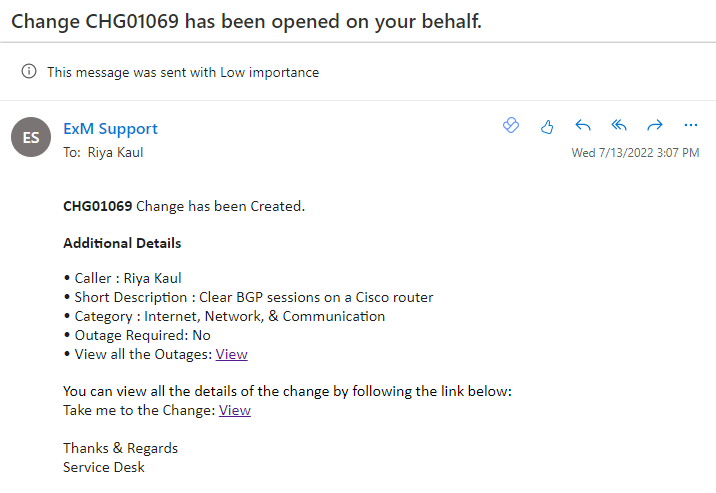
Task: Click the bold CHG01069 change number in body
Action: pos(98,206)
